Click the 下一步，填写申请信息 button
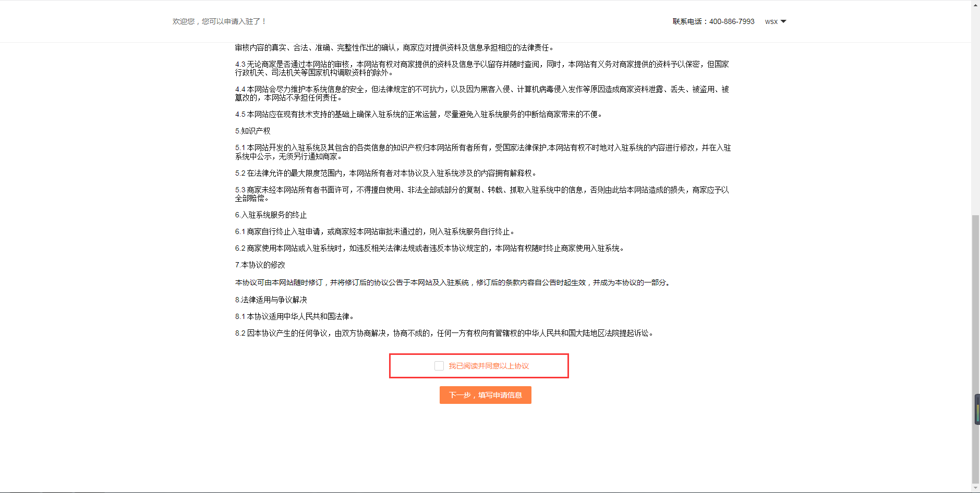Image resolution: width=980 pixels, height=493 pixels. pos(485,395)
